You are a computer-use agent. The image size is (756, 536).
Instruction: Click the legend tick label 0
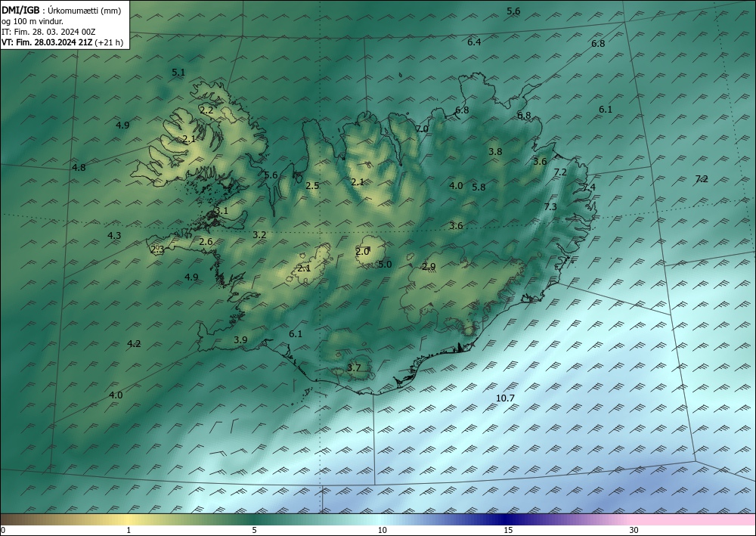click(3, 531)
